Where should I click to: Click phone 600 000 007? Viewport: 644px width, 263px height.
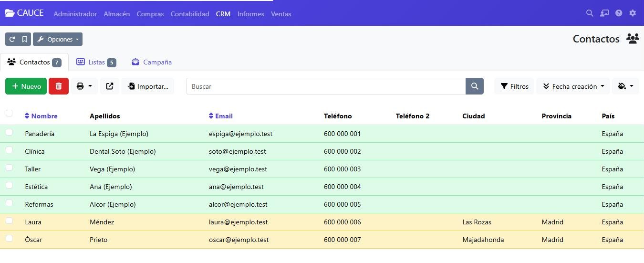343,240
